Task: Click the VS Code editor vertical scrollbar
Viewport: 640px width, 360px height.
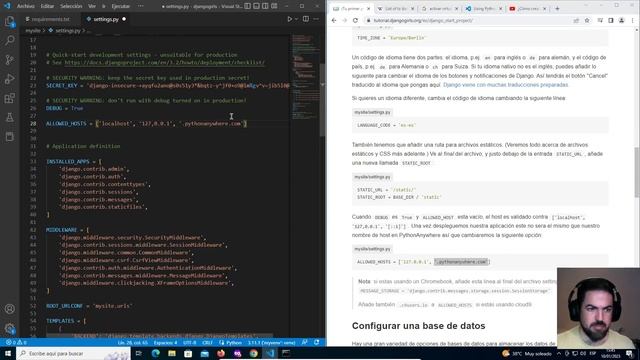Action: click(x=322, y=100)
